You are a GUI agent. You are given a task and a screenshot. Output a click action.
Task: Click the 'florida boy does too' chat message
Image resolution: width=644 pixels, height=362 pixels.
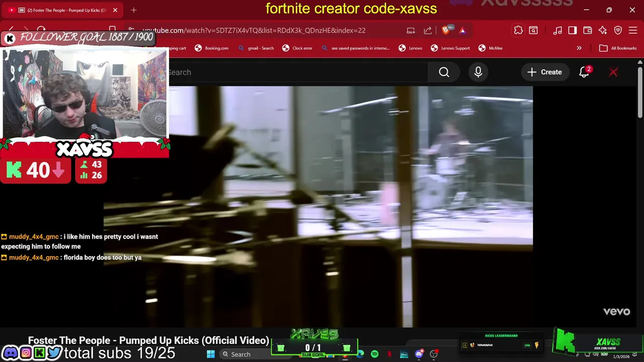click(102, 257)
